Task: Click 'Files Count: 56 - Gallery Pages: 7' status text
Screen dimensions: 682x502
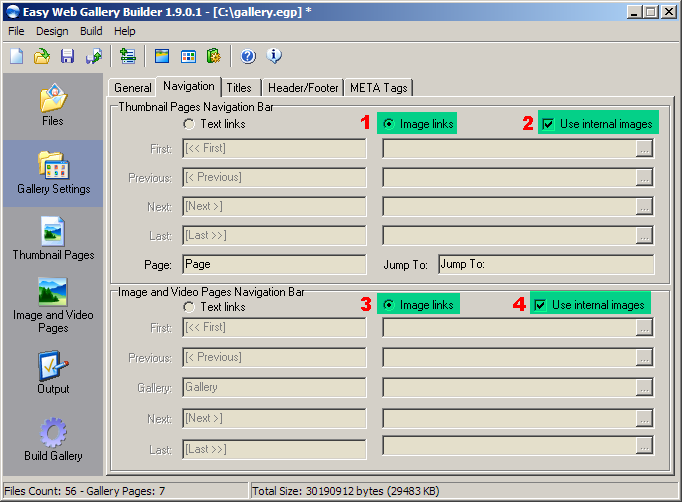Action: 84,491
